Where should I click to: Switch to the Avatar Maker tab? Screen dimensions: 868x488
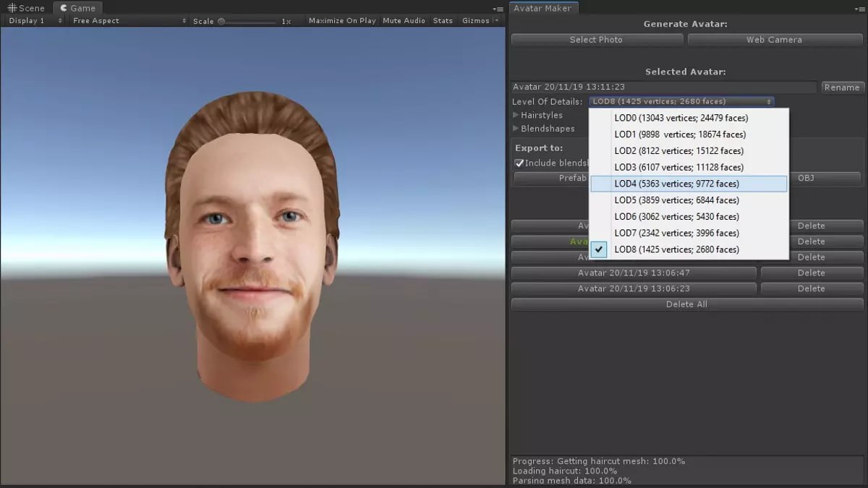point(542,8)
